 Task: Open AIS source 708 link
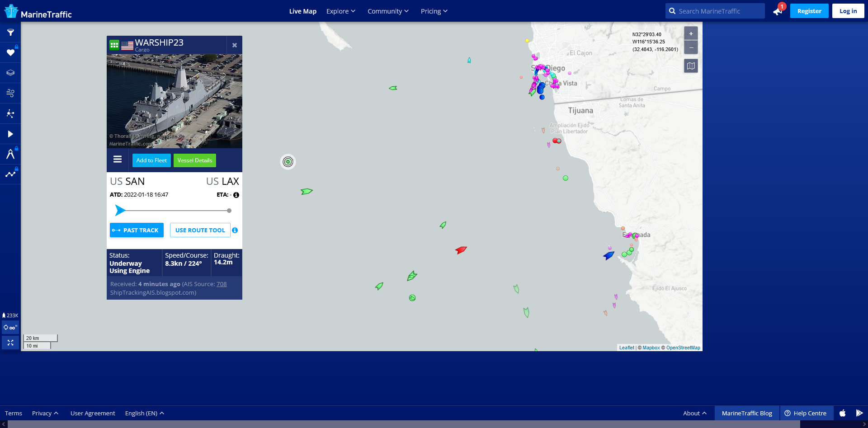(222, 284)
